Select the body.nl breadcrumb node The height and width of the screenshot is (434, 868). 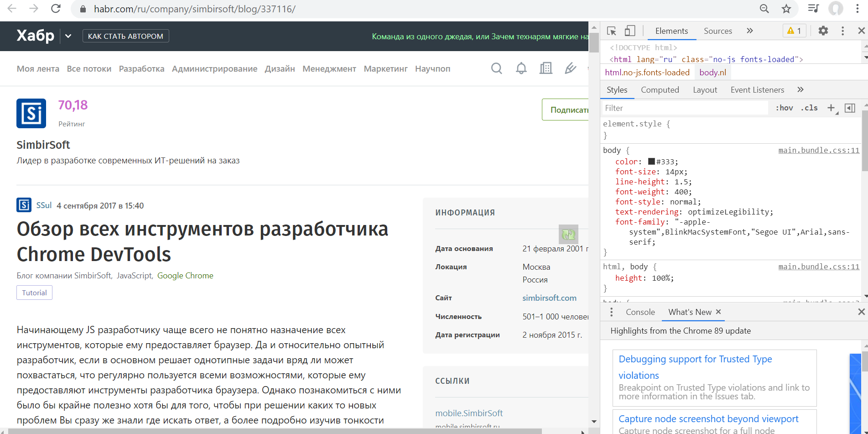[x=712, y=73]
